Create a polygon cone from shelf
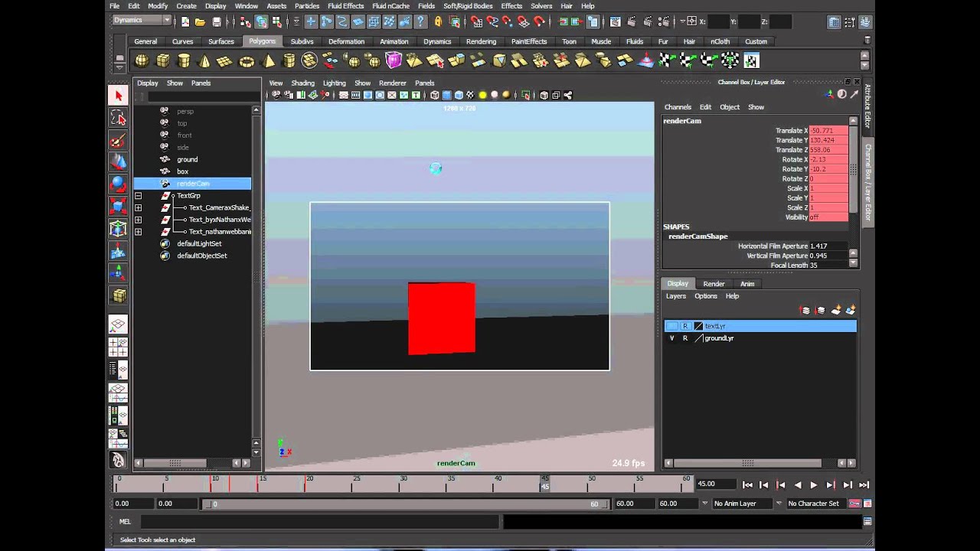The height and width of the screenshot is (551, 980). point(204,60)
